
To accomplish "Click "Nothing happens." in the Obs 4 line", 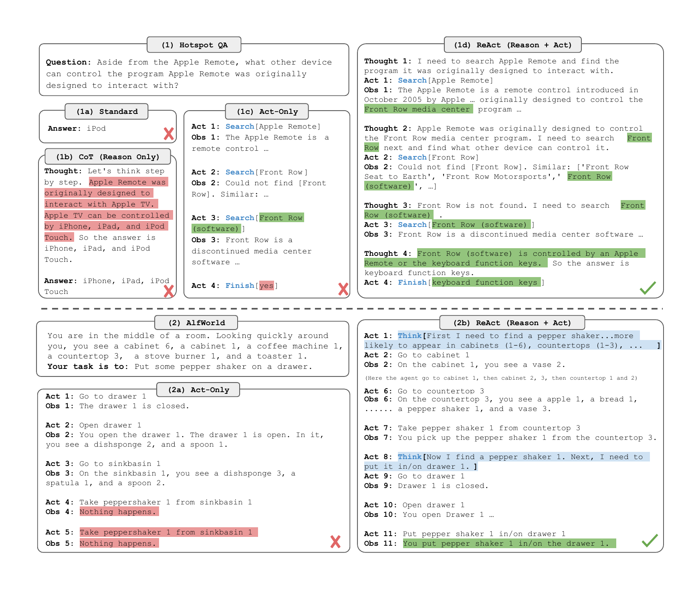I will [119, 512].
